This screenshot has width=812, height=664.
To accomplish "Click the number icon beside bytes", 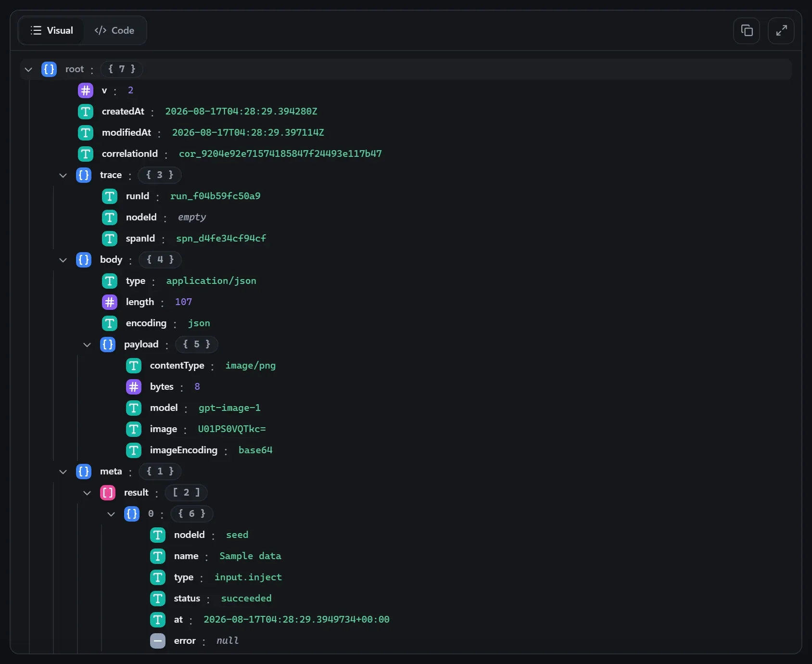I will (134, 387).
